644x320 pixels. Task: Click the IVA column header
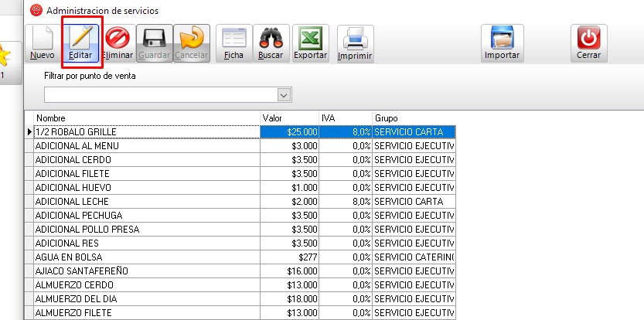[x=345, y=117]
